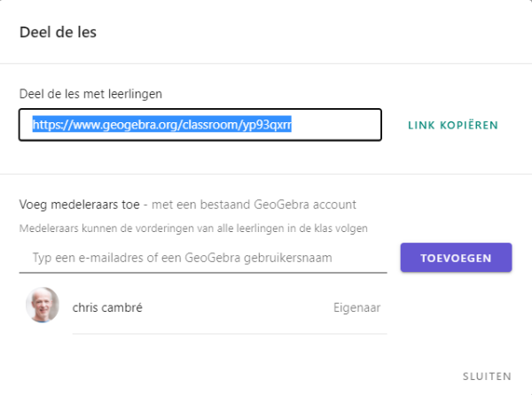Click the met een bestaand GeoGebra account text

(254, 205)
